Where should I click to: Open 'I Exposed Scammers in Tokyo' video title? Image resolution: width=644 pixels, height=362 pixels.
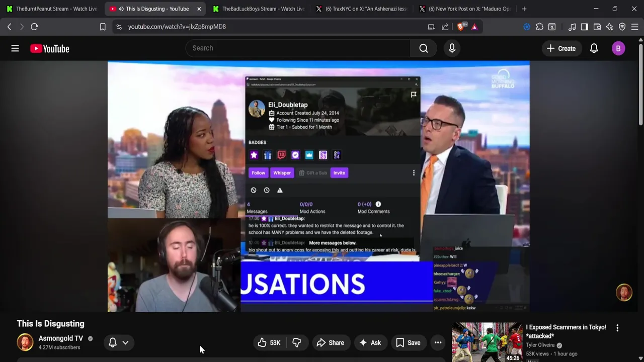tap(566, 331)
